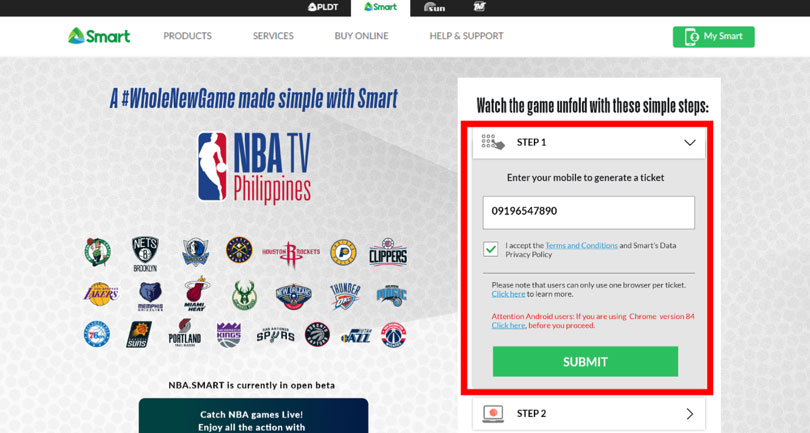This screenshot has width=810, height=433.
Task: Focus the mobile number input field
Action: (x=589, y=212)
